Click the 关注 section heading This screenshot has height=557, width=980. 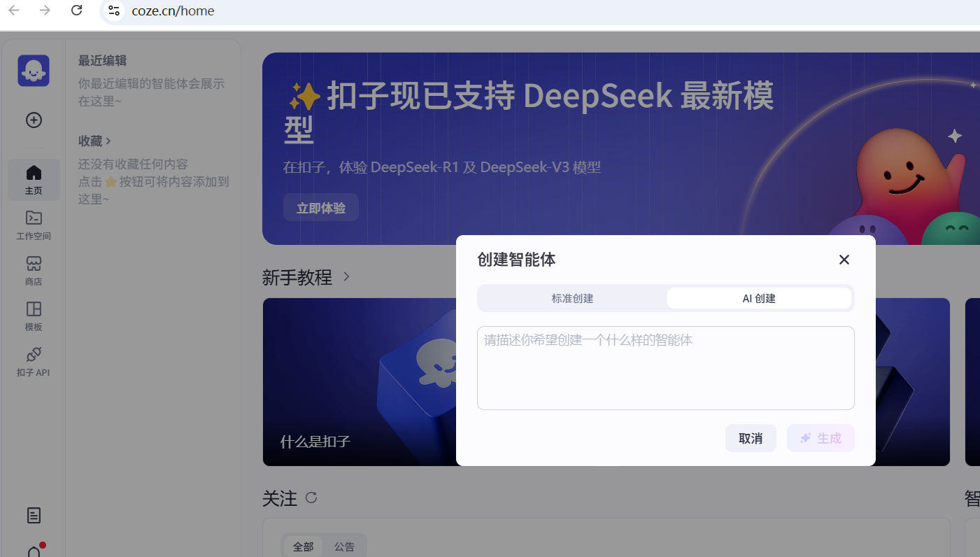point(280,498)
